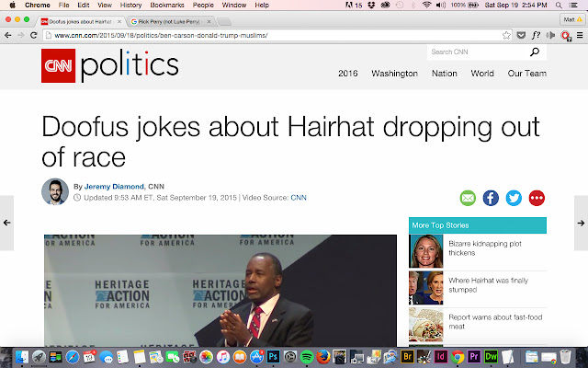Open macOS Spotlight search icon
The image size is (588, 368).
tap(559, 5)
